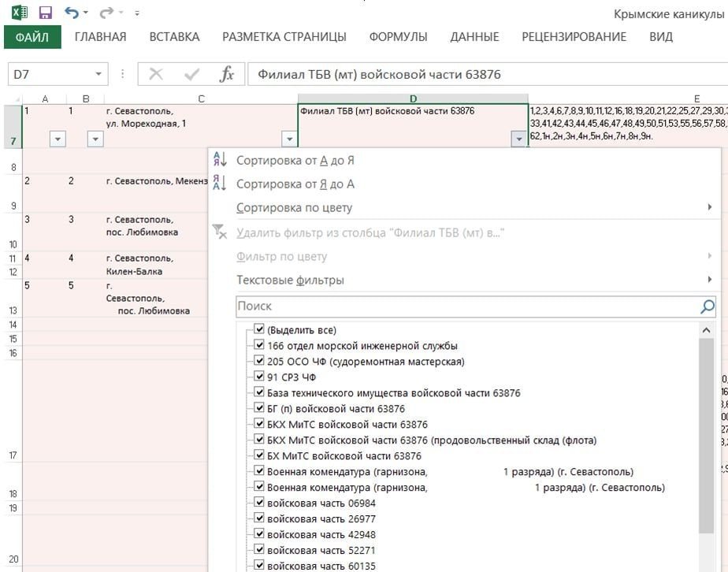Toggle the (Выделить все) checkbox
The width and height of the screenshot is (728, 572).
pos(259,329)
